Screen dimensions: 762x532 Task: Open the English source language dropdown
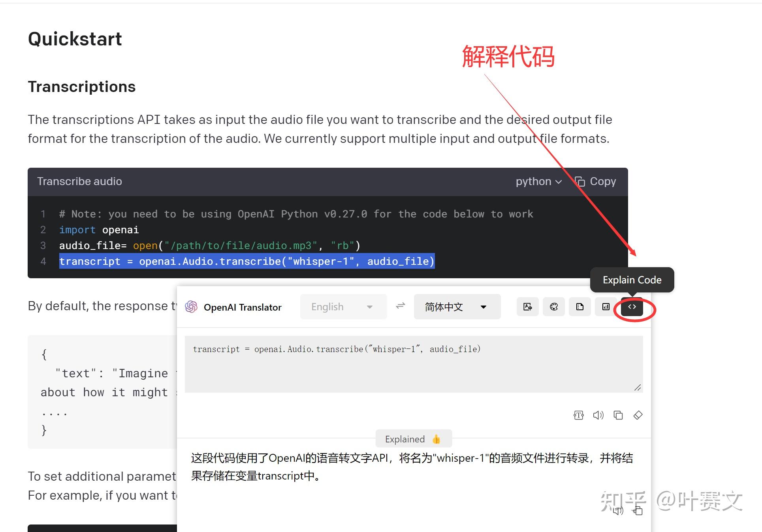coord(342,307)
